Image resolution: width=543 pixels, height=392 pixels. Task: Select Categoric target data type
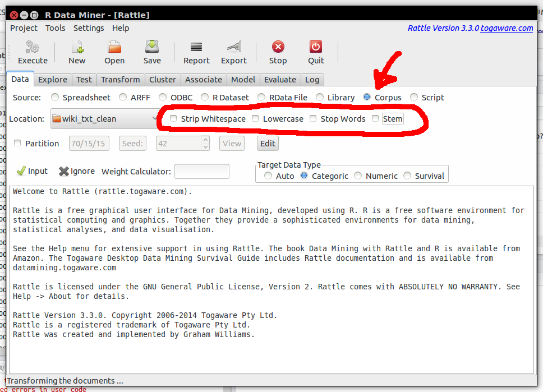[304, 176]
